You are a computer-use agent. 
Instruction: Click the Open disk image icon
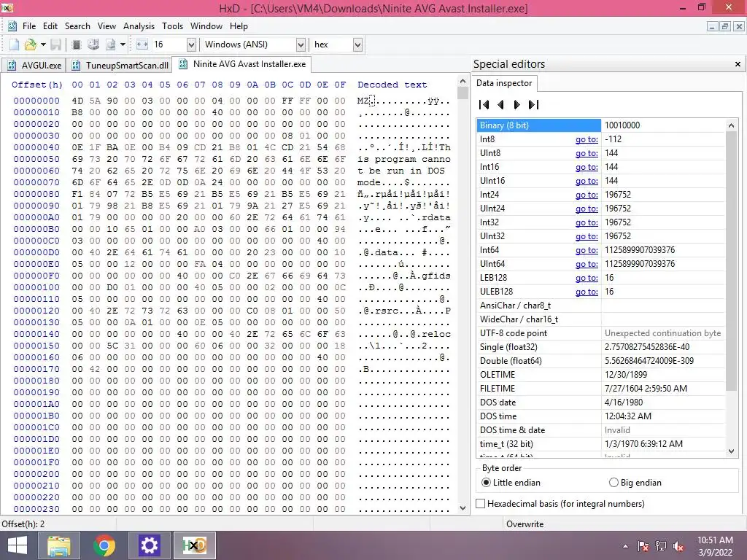(111, 44)
